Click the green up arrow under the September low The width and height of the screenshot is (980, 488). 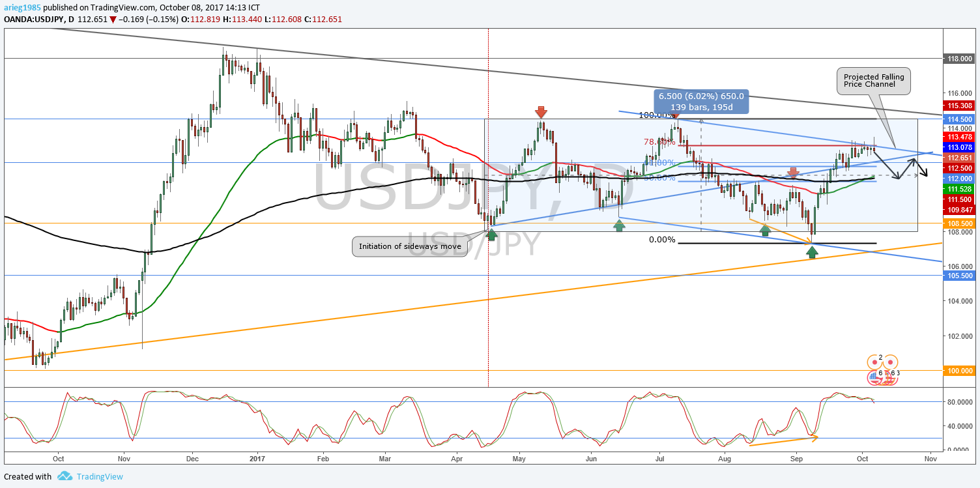812,251
